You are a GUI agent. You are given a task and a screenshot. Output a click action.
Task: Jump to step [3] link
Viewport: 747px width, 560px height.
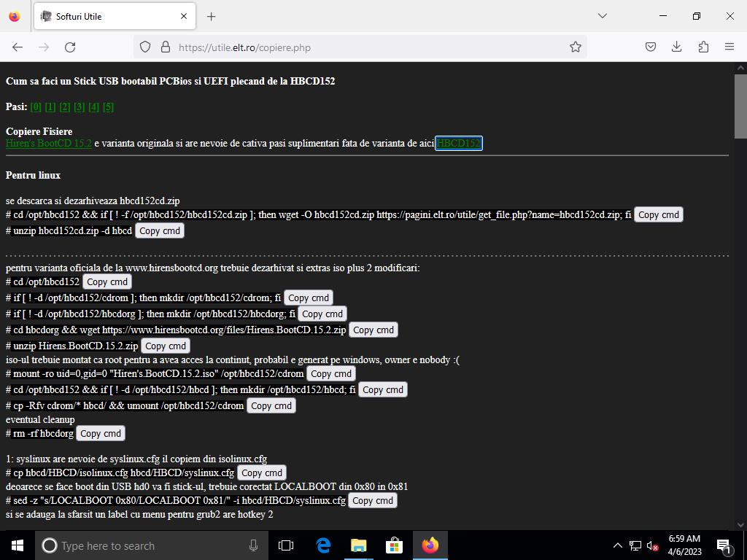coord(80,107)
